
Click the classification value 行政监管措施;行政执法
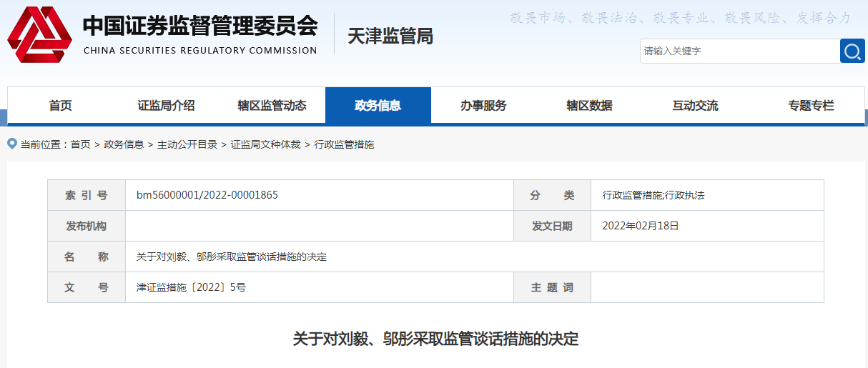coord(654,195)
